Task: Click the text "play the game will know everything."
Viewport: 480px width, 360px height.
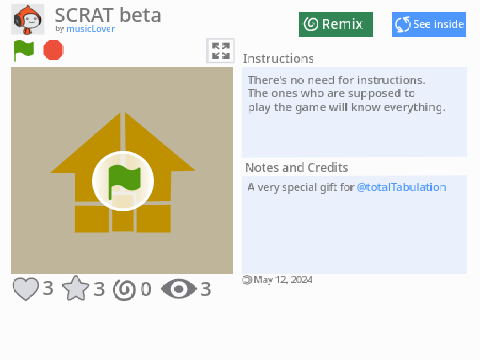Action: click(x=347, y=107)
